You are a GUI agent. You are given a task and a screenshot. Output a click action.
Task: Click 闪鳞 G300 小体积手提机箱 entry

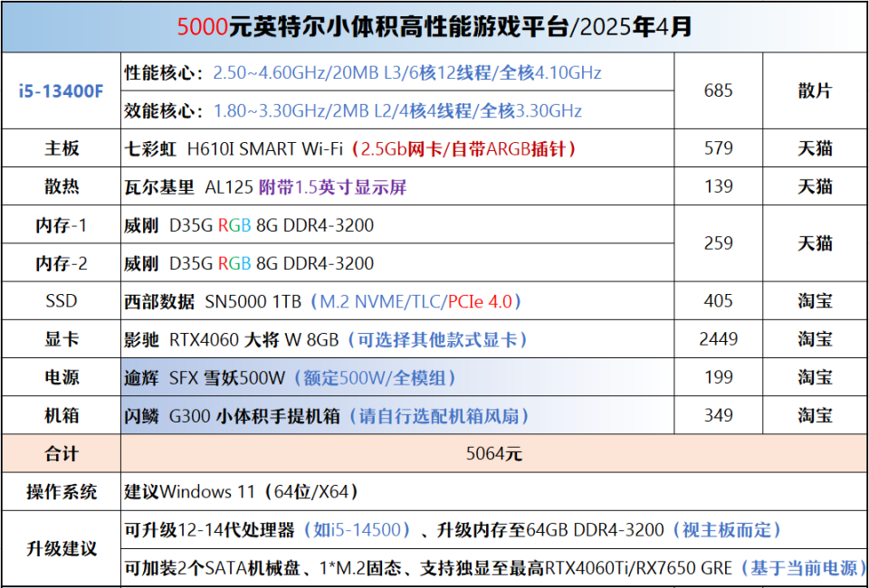327,416
